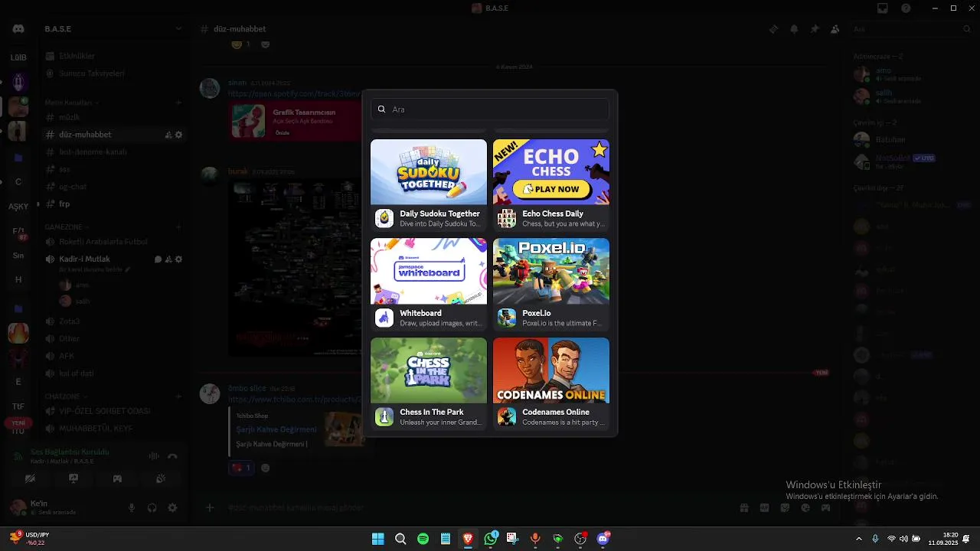Create invite for düz-muhabbet channel
This screenshot has width=980, height=551.
tap(168, 135)
